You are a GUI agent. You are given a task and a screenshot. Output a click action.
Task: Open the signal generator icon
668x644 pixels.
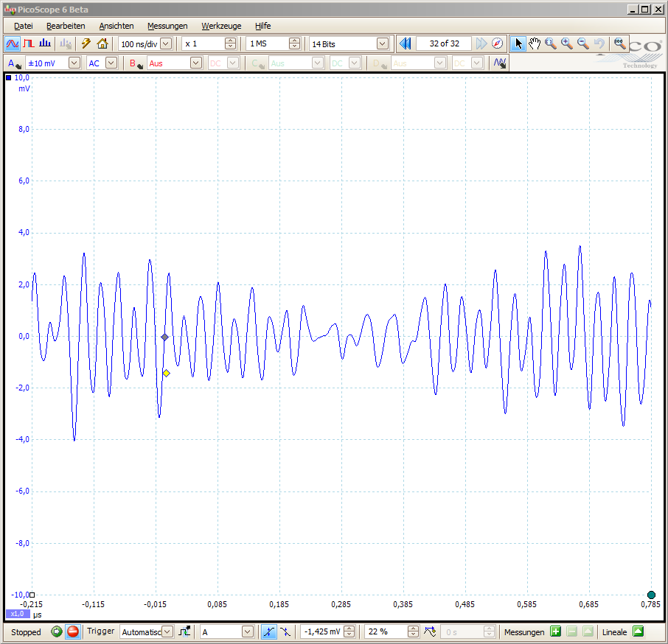(x=500, y=63)
